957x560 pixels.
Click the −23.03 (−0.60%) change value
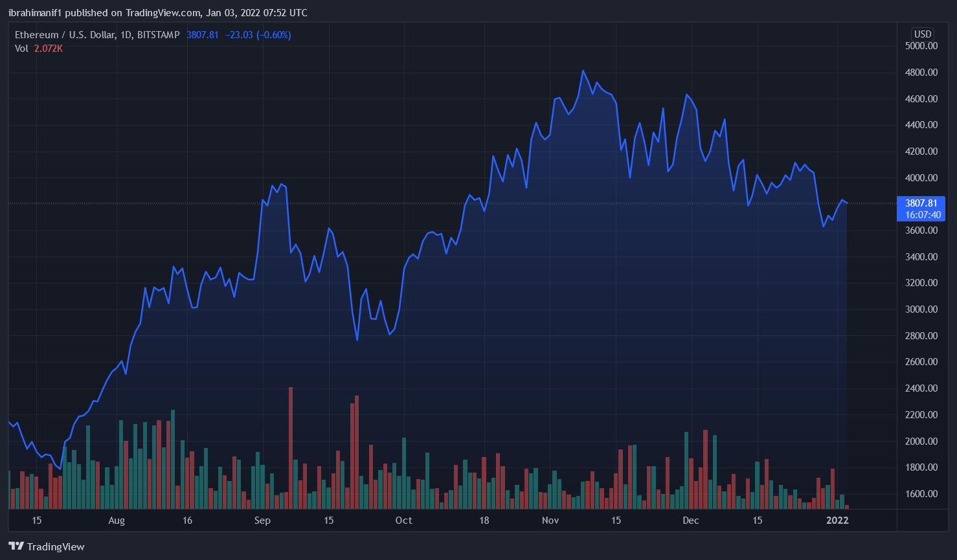[258, 35]
